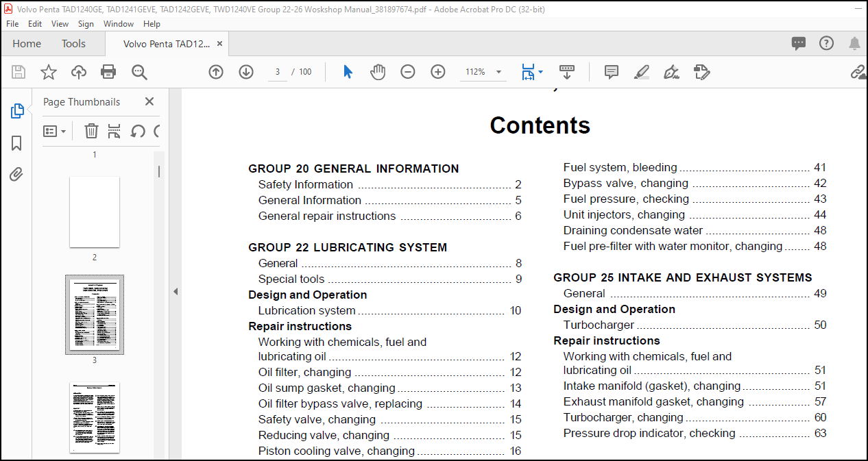The width and height of the screenshot is (868, 461).
Task: Open the Attachments paperclip panel icon
Action: point(16,175)
